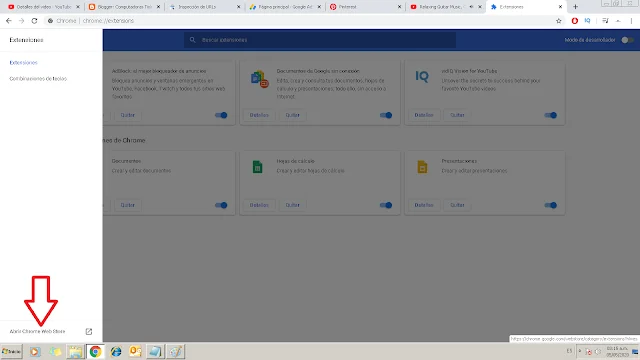Click the Documentos de Google sin conexión icon

(x=260, y=79)
